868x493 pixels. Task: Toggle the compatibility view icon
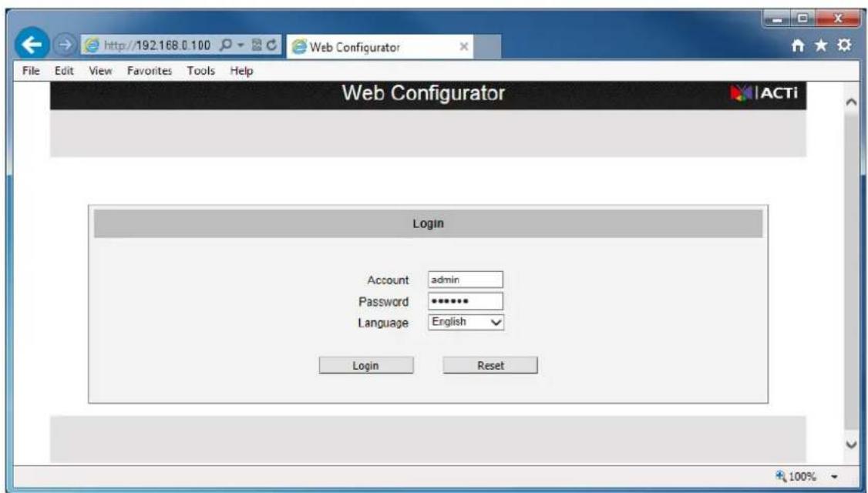(256, 45)
